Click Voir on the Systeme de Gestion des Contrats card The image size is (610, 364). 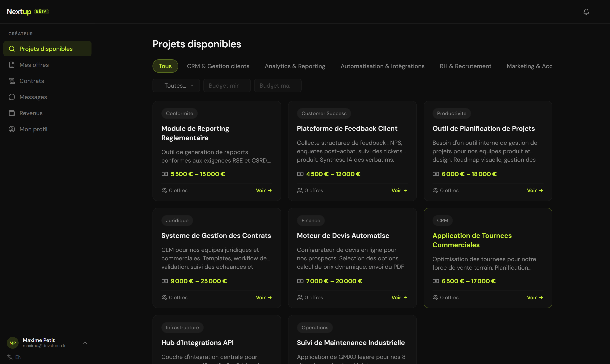(x=264, y=297)
